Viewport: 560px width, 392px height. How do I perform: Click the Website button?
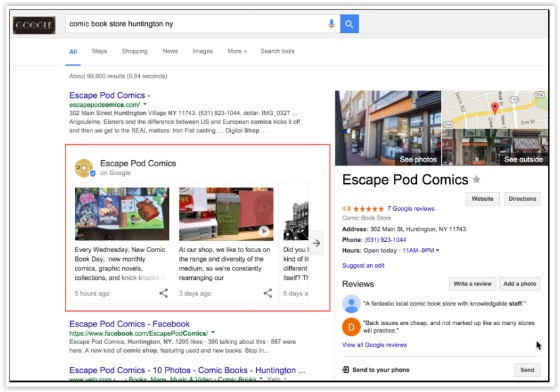point(482,199)
